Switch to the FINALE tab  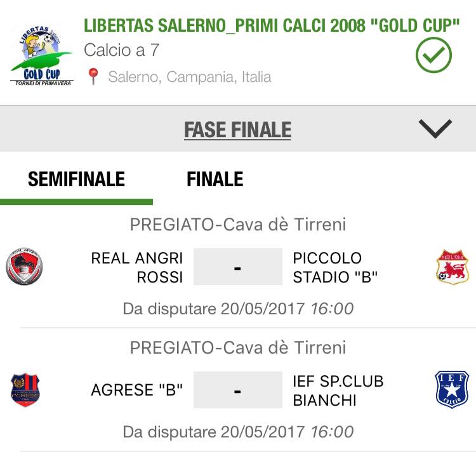[x=215, y=179]
